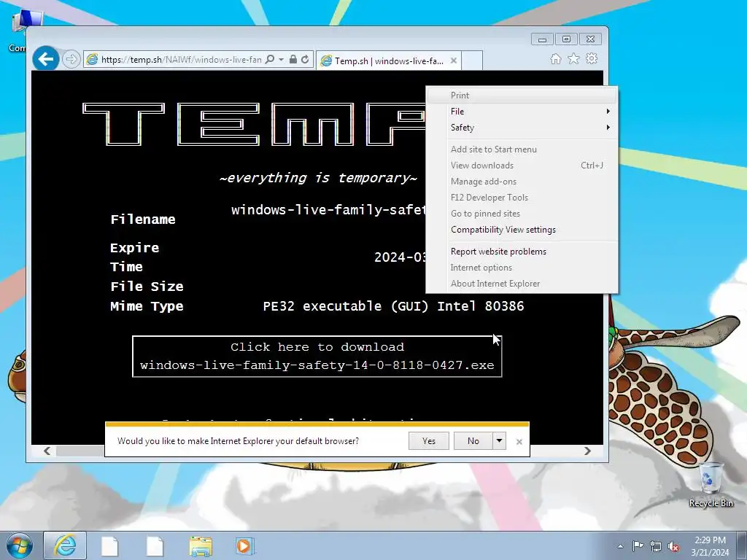The height and width of the screenshot is (560, 747).
Task: Click the download link box for the exe
Action: tap(317, 356)
